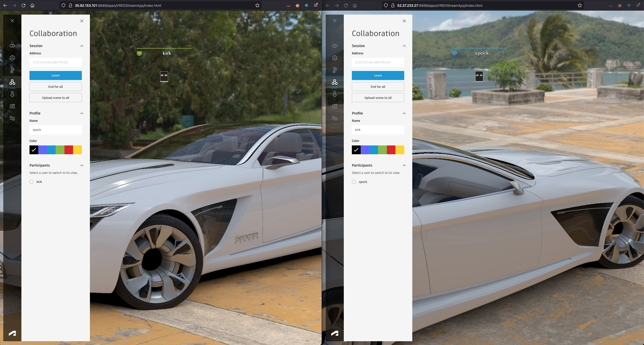This screenshot has width=644, height=345.
Task: Collapse the Session section
Action: pyautogui.click(x=81, y=46)
